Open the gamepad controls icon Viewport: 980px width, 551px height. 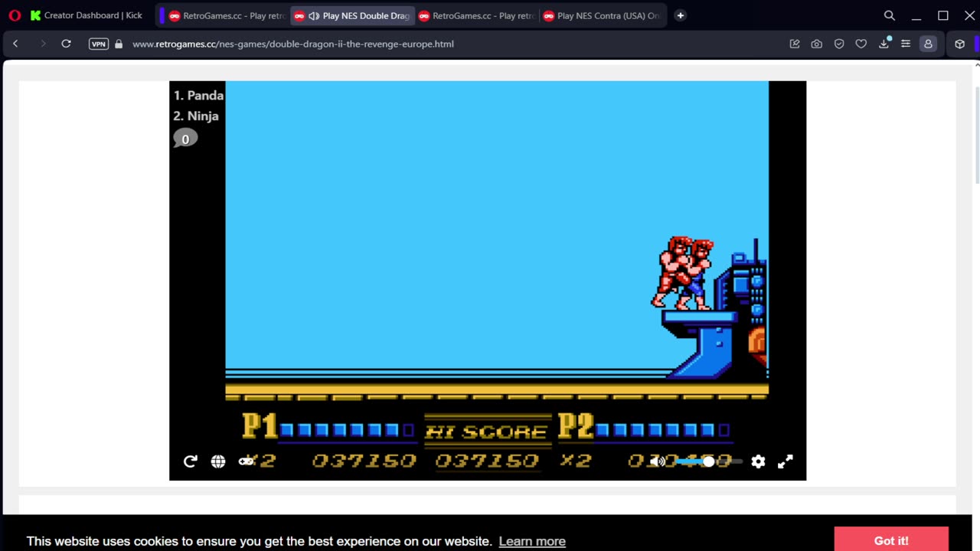tap(246, 461)
